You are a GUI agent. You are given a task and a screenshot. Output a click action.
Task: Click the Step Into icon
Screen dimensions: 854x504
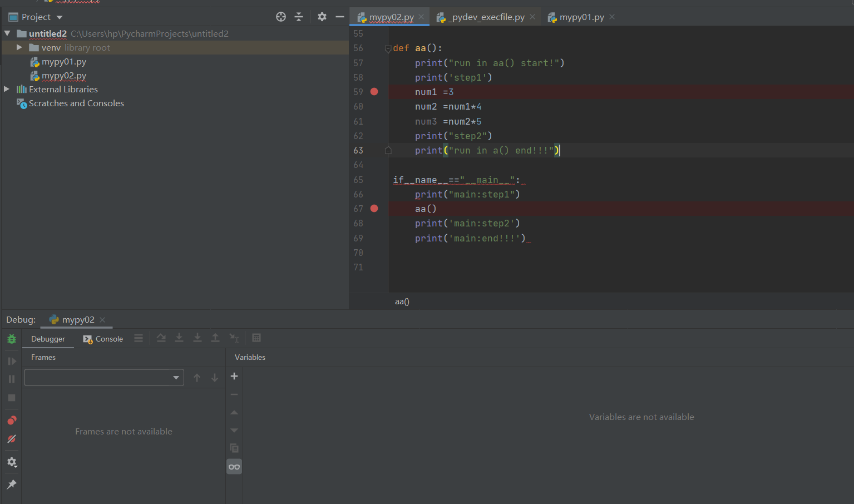coord(179,338)
